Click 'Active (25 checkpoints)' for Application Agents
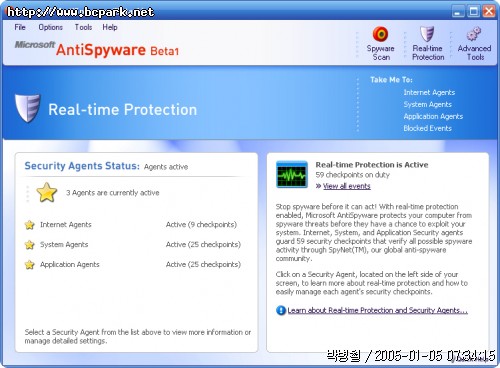The height and width of the screenshot is (368, 500). pyautogui.click(x=203, y=265)
